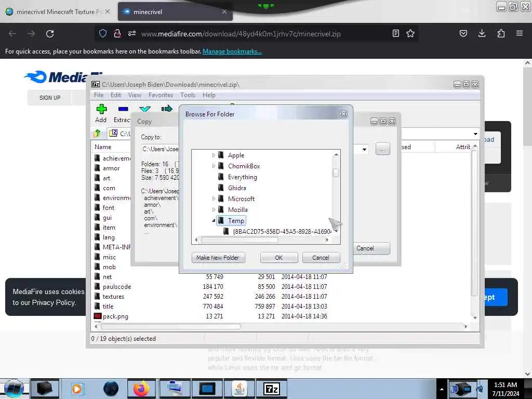Open the Java taskbar icon
532x399 pixels.
[x=239, y=389]
